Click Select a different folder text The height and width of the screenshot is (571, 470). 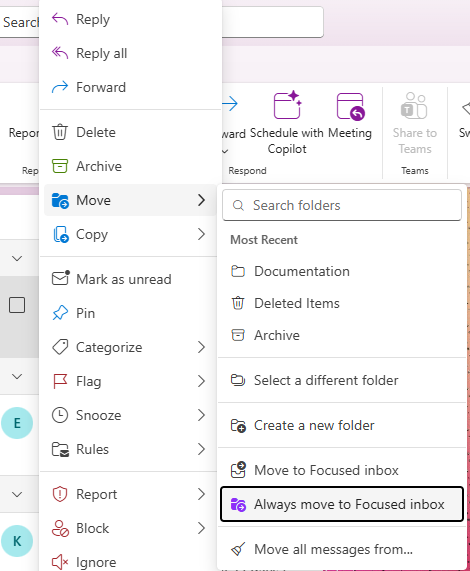[x=326, y=380]
